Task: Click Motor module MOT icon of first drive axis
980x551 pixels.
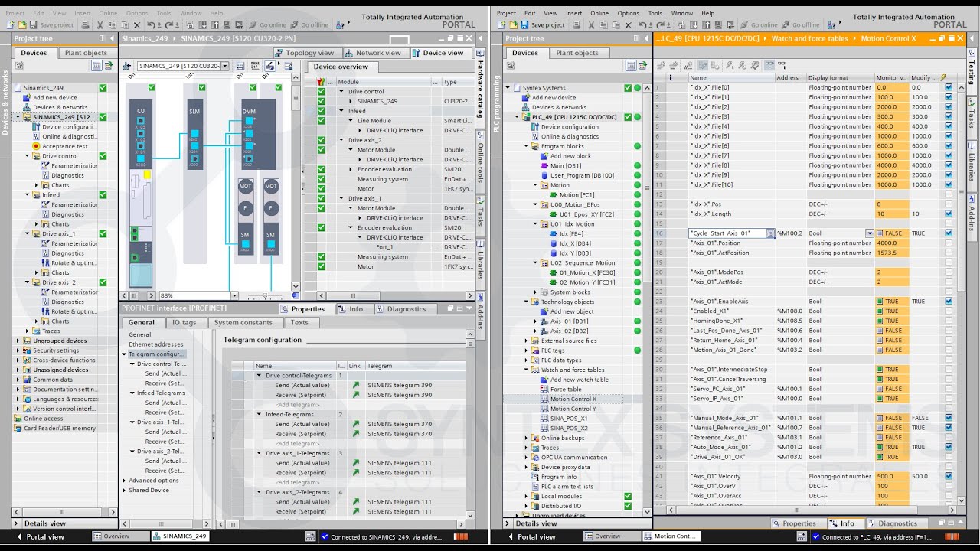Action: tap(246, 186)
